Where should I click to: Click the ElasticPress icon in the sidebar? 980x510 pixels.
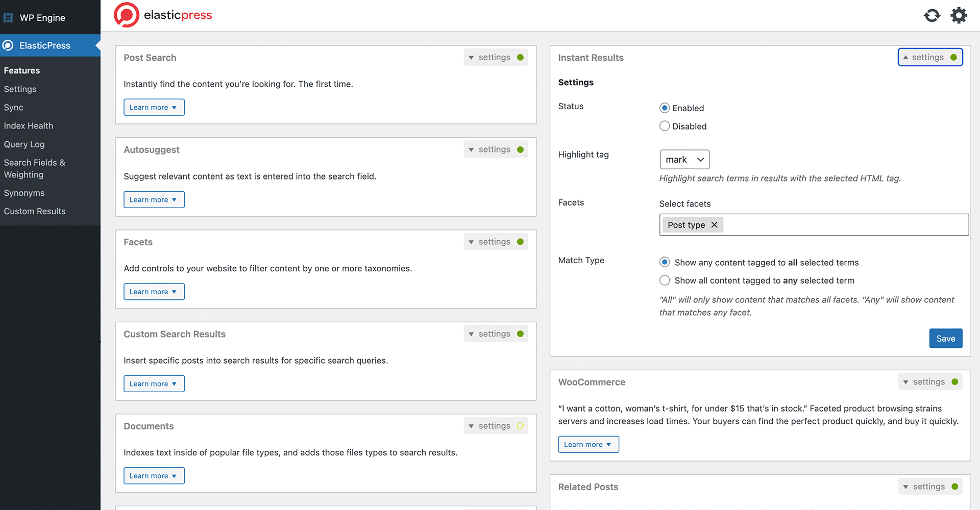7,45
